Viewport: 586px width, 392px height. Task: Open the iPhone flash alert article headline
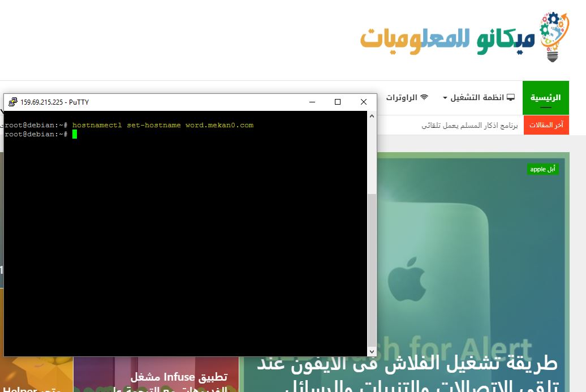tap(407, 374)
